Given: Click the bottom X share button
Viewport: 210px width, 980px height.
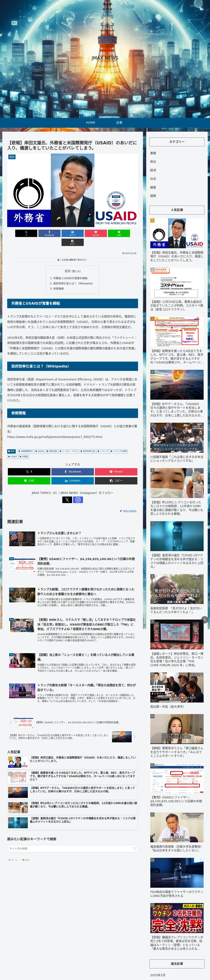Looking at the screenshot, I should click(29, 471).
